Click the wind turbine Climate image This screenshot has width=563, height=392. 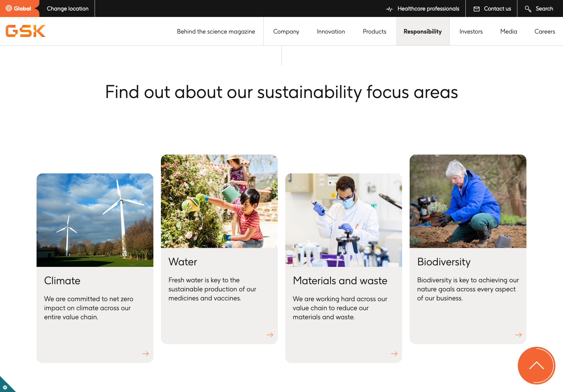pos(95,220)
